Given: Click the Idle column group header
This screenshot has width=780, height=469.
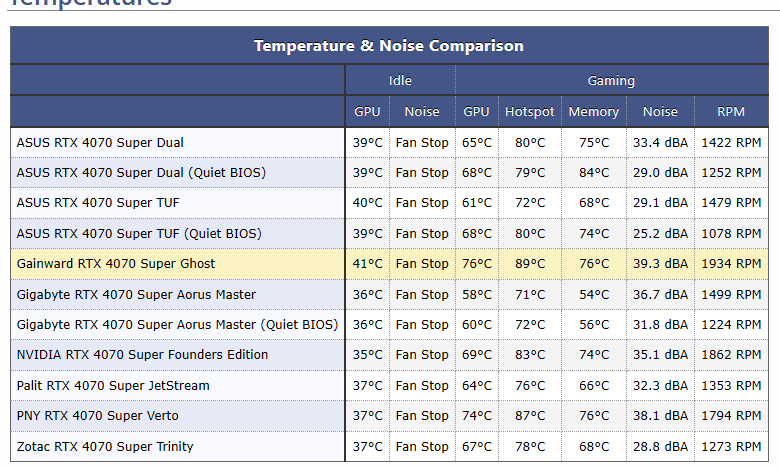Looking at the screenshot, I should coord(400,80).
